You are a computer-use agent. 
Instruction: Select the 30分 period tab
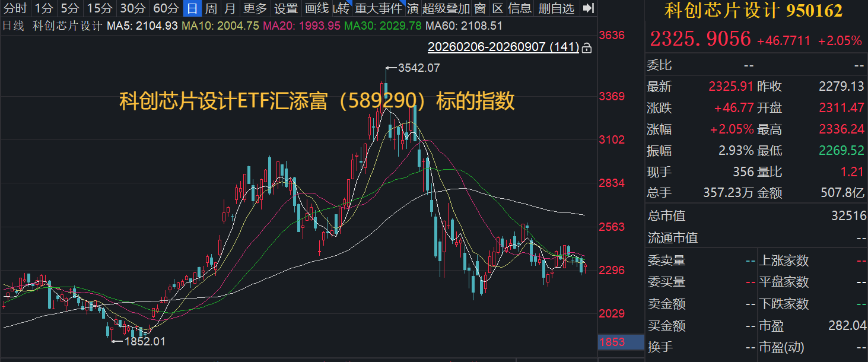[x=132, y=8]
